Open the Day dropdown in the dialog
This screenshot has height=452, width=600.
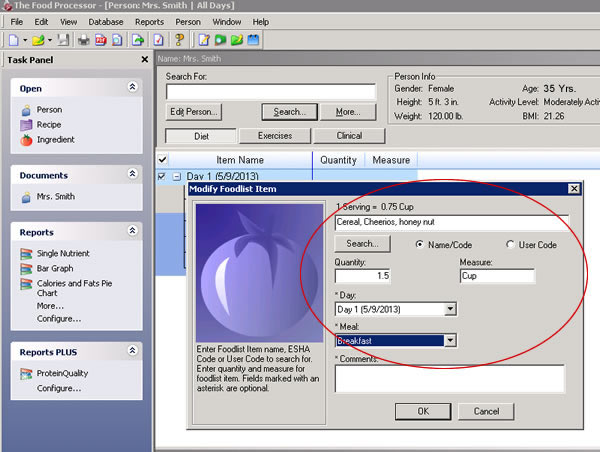point(450,309)
